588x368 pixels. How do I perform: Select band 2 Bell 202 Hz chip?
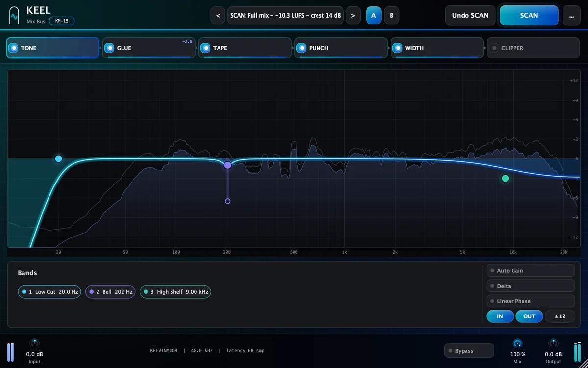tap(110, 292)
